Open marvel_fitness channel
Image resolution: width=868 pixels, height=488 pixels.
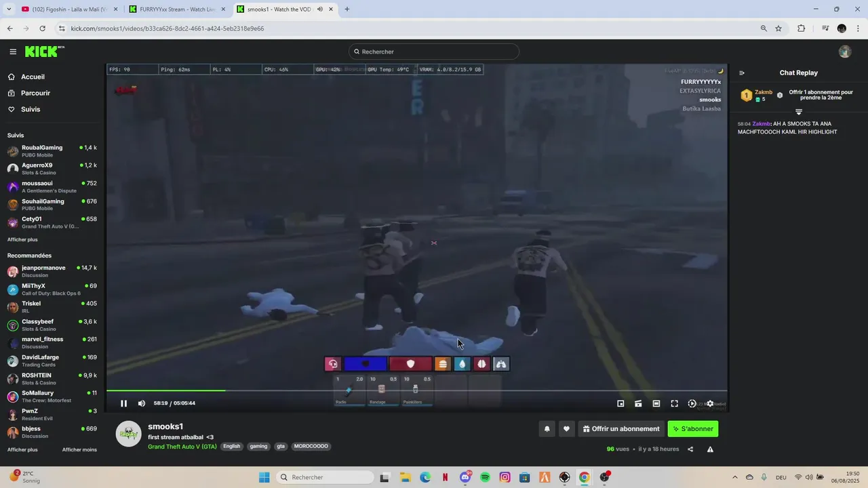[x=52, y=342]
